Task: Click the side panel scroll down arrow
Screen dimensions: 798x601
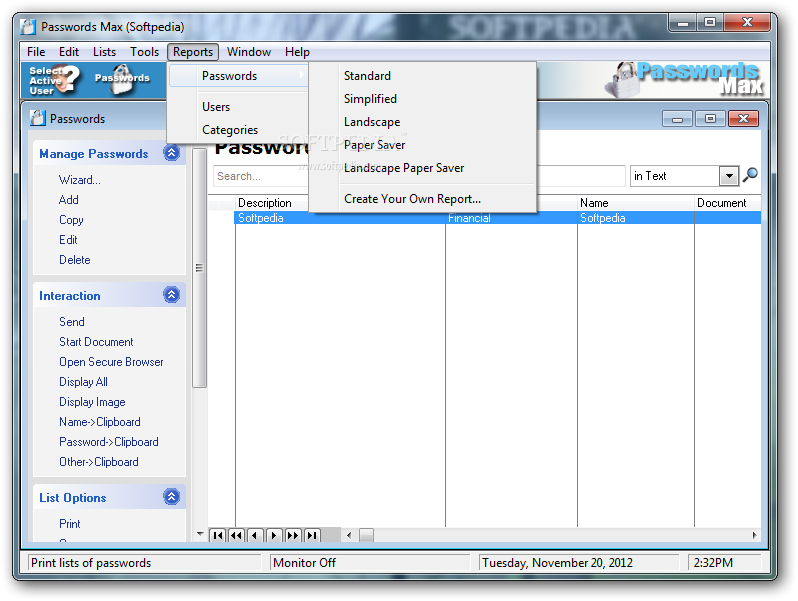Action: 200,534
